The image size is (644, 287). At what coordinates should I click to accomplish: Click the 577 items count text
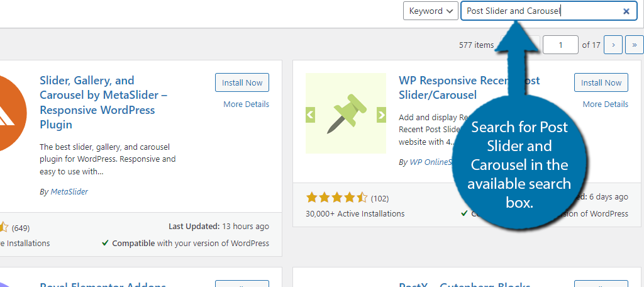click(477, 45)
